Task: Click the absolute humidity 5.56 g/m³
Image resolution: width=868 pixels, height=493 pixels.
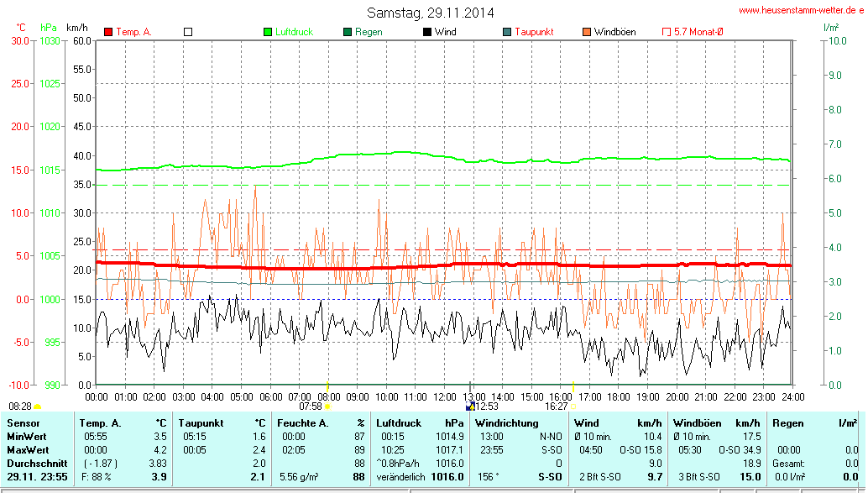Action: point(299,477)
